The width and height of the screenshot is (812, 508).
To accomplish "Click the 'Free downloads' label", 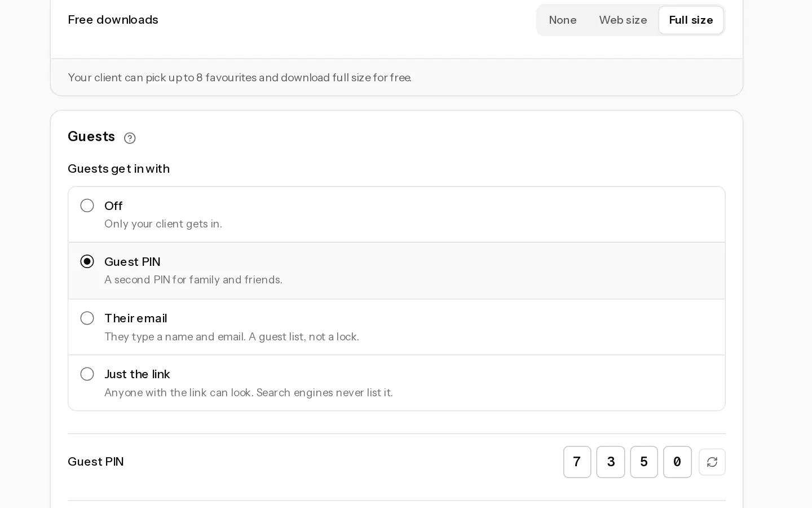I will (113, 20).
